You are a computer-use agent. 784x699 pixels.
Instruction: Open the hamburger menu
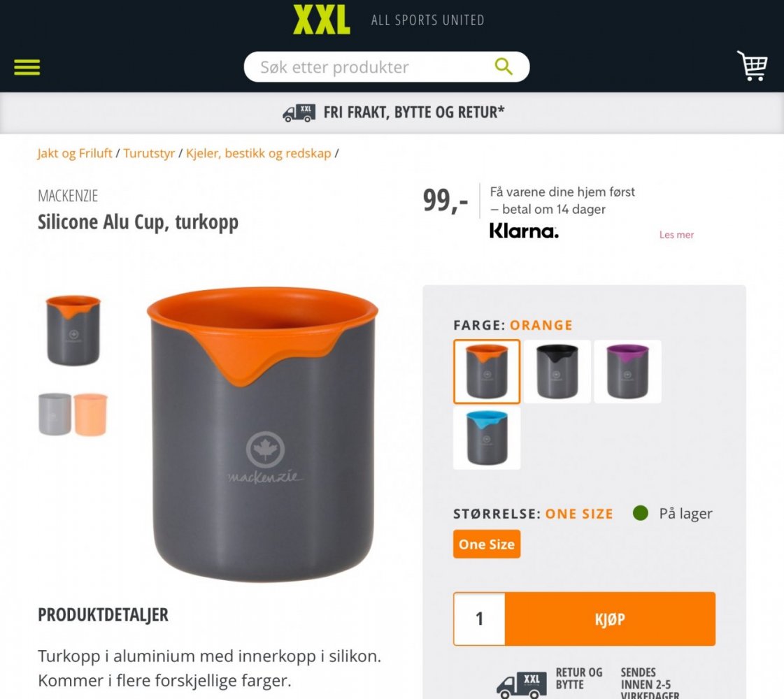pos(27,67)
